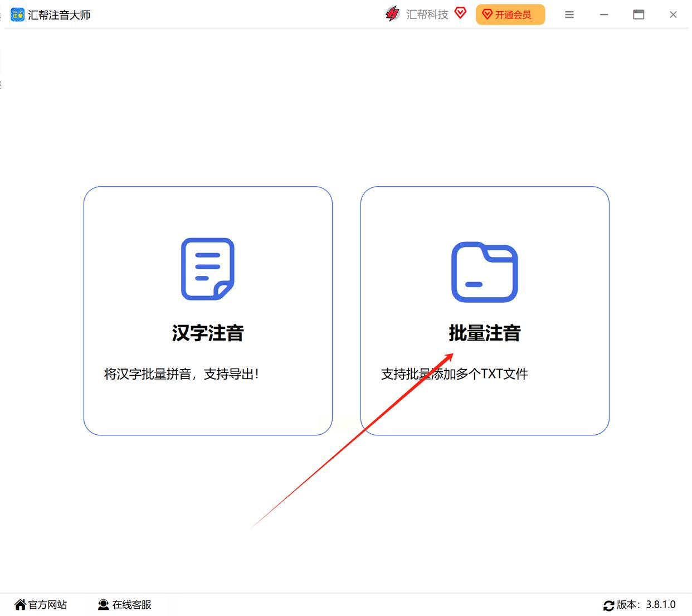
Task: Click the 汇帮注音大师 app logo icon
Action: pyautogui.click(x=17, y=14)
